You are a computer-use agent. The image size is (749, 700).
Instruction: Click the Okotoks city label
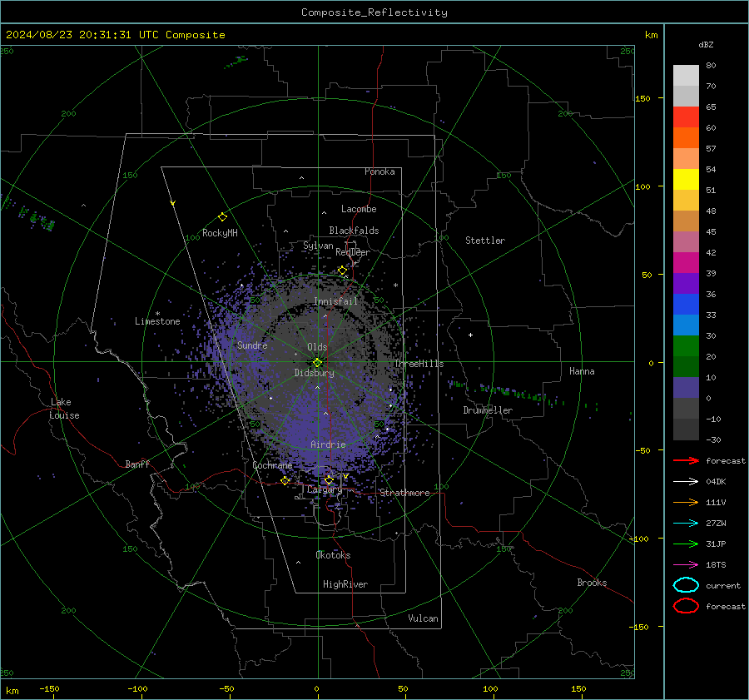(333, 555)
